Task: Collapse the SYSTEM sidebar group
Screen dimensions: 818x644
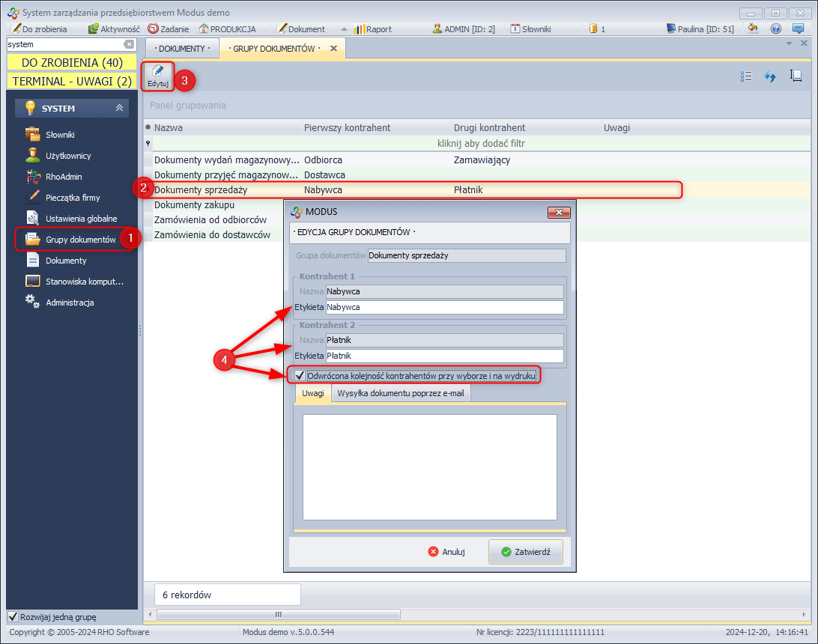Action: tap(119, 108)
